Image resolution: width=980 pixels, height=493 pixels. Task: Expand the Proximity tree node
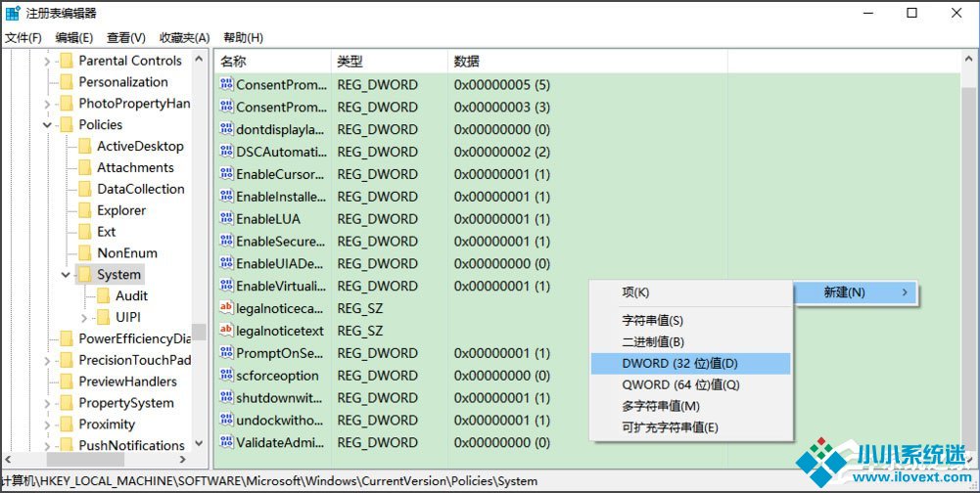[48, 425]
